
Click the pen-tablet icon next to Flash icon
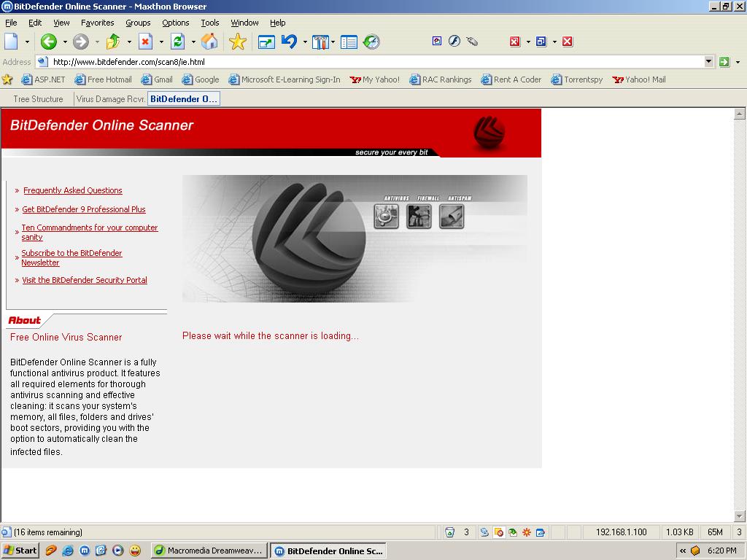[x=472, y=42]
